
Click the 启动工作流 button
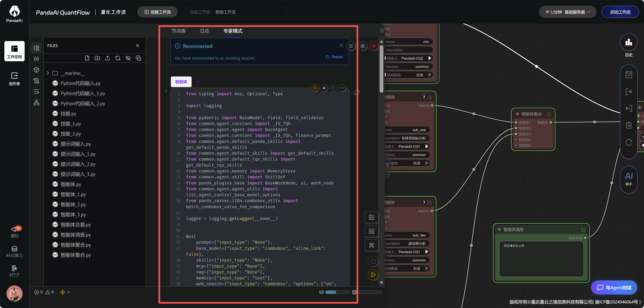pos(620,12)
